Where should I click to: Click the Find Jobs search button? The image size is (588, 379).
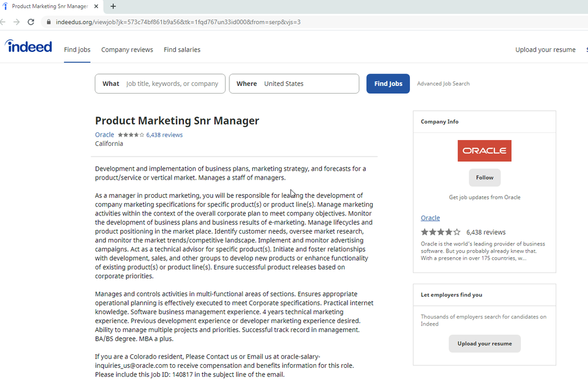(x=387, y=84)
